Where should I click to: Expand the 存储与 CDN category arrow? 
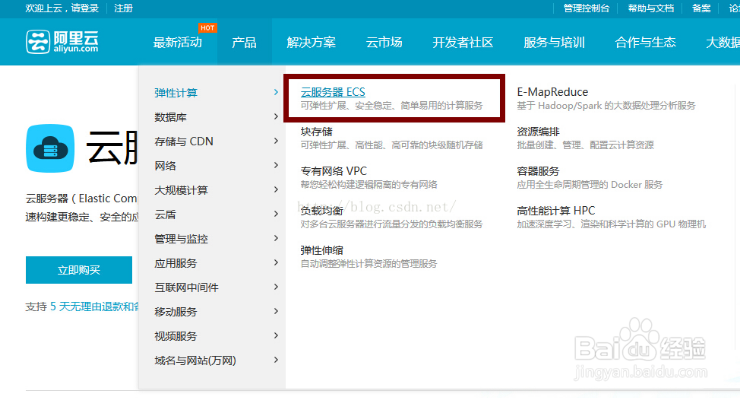pyautogui.click(x=276, y=140)
